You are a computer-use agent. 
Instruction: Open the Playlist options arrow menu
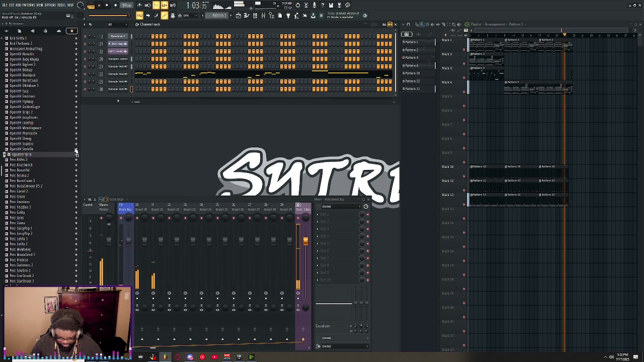[403, 24]
